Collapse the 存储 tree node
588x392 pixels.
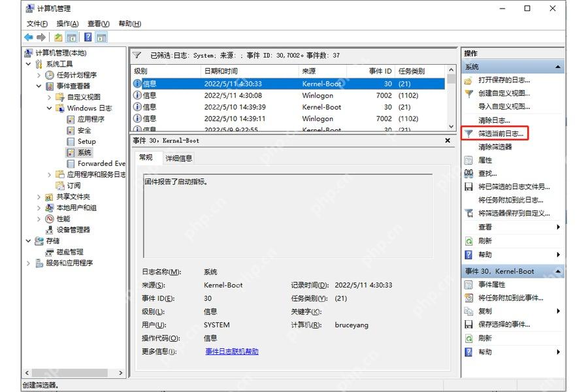pyautogui.click(x=29, y=241)
